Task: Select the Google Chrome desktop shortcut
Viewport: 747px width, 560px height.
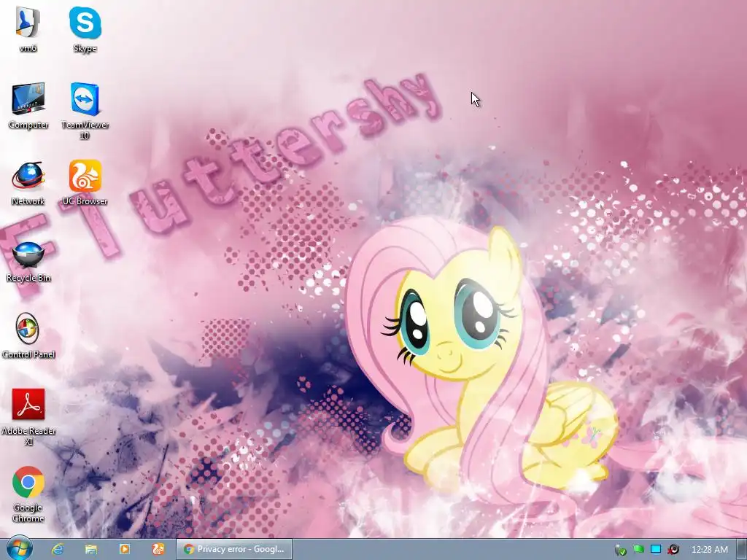Action: coord(28,494)
